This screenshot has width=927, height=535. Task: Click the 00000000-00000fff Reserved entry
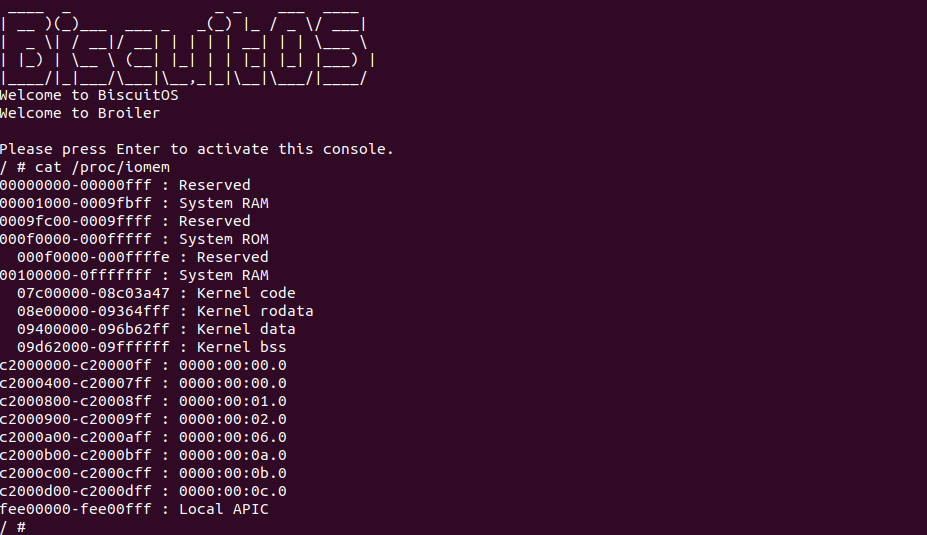[125, 185]
